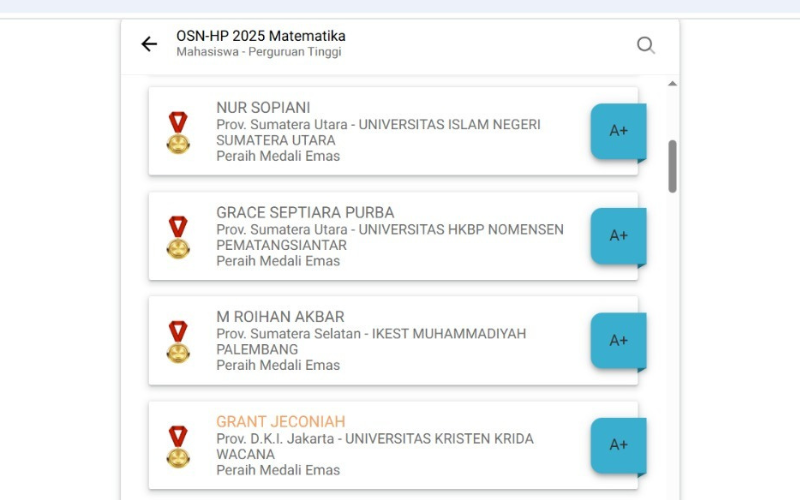Click the back arrow icon
Image resolution: width=800 pixels, height=500 pixels.
click(x=149, y=44)
